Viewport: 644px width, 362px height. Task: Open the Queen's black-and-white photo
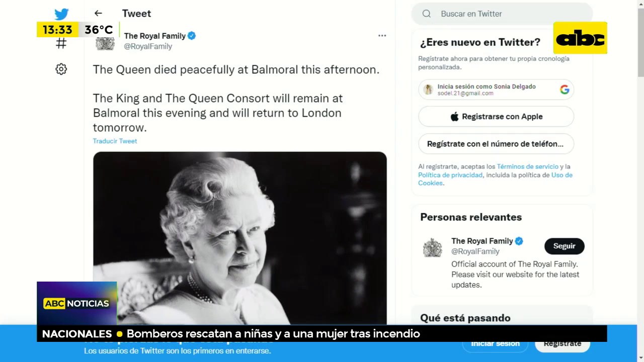(x=240, y=238)
